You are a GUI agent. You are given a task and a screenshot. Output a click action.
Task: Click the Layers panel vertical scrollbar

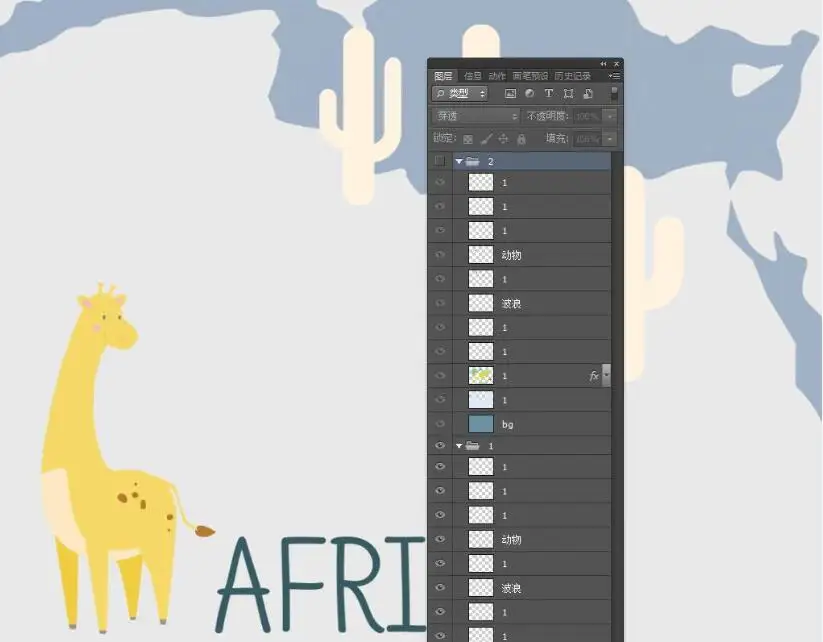click(617, 396)
